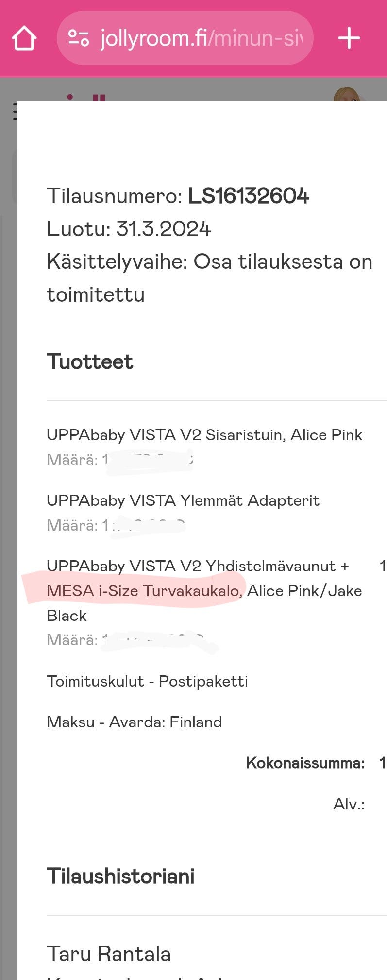Click the Käsittelyvaihe status text
Viewport: 387px width, 980px height.
pos(209,262)
